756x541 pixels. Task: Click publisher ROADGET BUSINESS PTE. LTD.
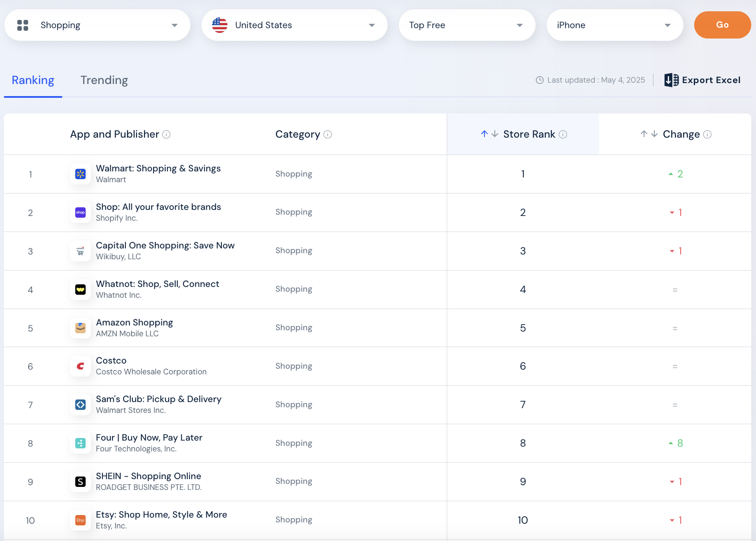pos(149,487)
